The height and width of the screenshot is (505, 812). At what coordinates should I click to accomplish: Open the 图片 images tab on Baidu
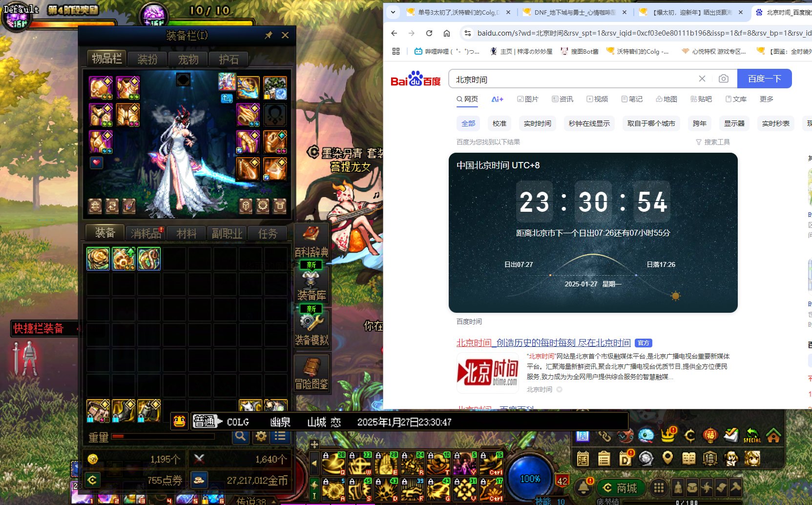528,99
